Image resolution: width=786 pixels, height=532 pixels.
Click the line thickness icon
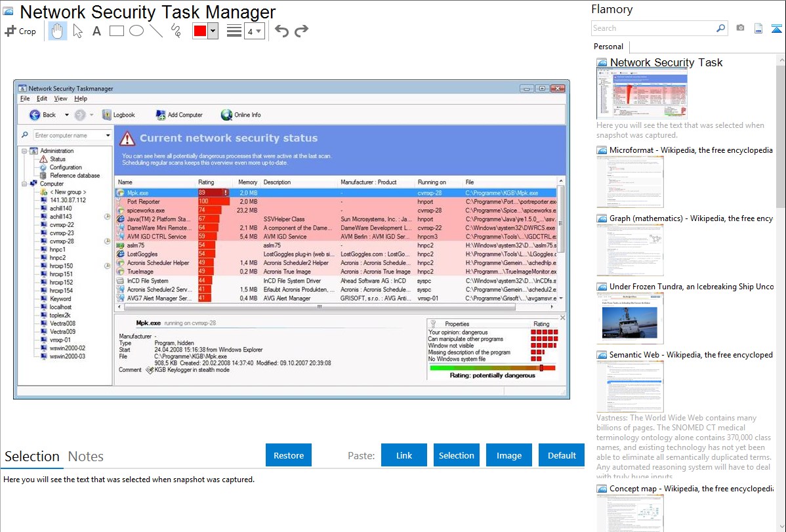pos(234,31)
